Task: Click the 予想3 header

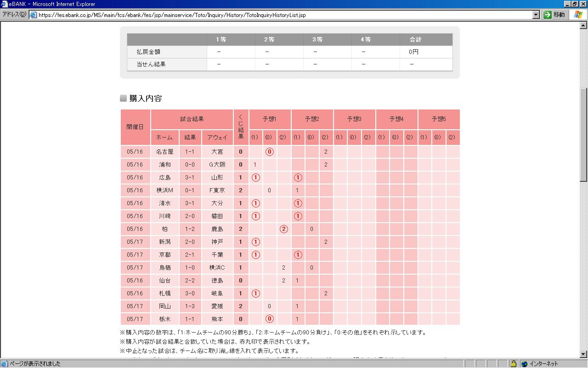Action: click(x=354, y=119)
